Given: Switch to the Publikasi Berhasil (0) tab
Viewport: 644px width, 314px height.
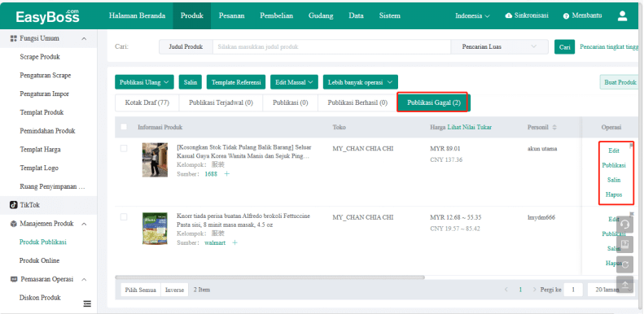Looking at the screenshot, I should tap(357, 102).
